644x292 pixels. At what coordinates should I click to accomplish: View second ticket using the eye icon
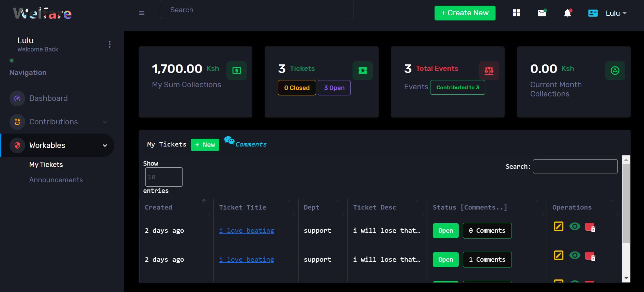pos(575,255)
